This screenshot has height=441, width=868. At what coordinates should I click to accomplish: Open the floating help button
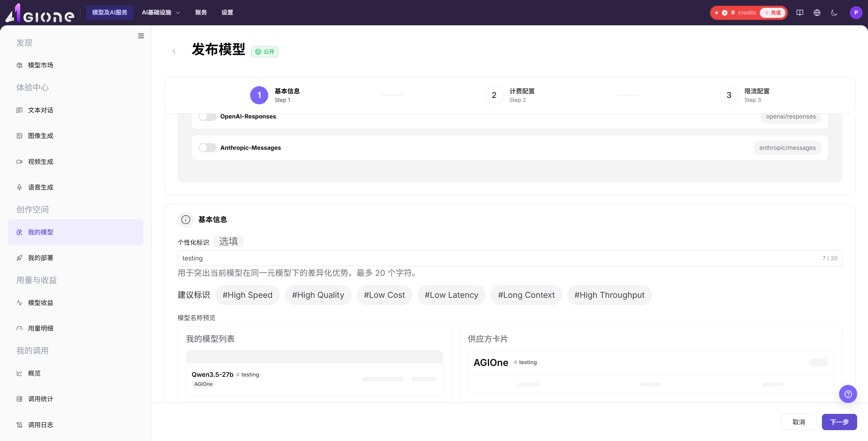click(848, 394)
